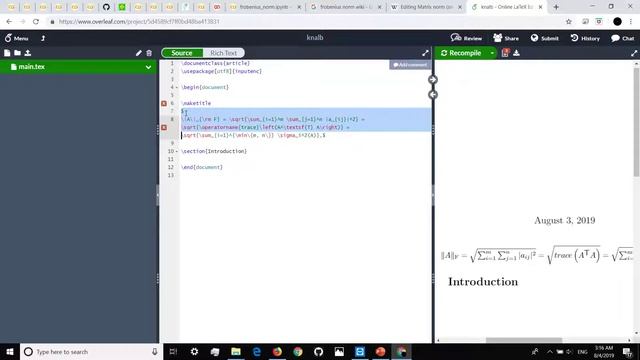Open the logs and output files icon

(x=505, y=53)
